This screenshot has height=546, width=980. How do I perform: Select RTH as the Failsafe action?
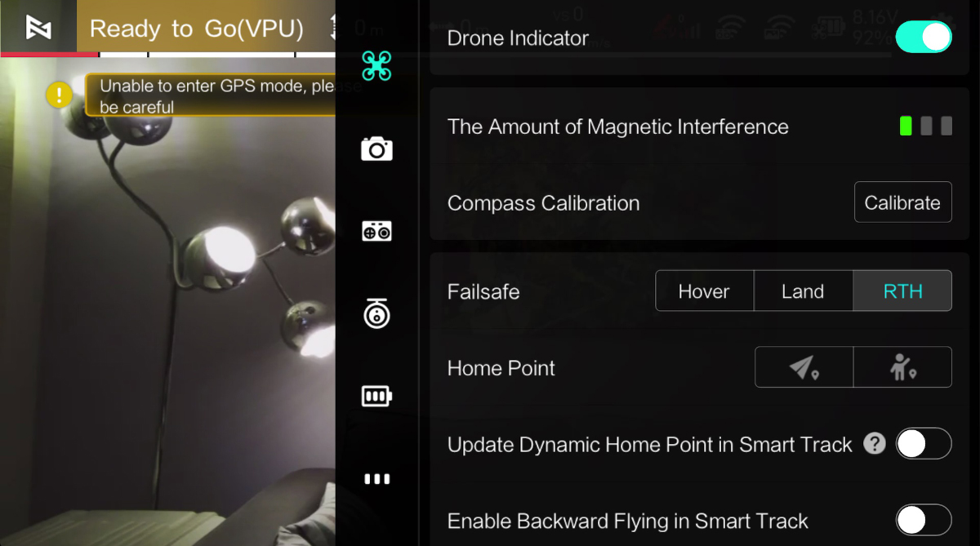[902, 291]
